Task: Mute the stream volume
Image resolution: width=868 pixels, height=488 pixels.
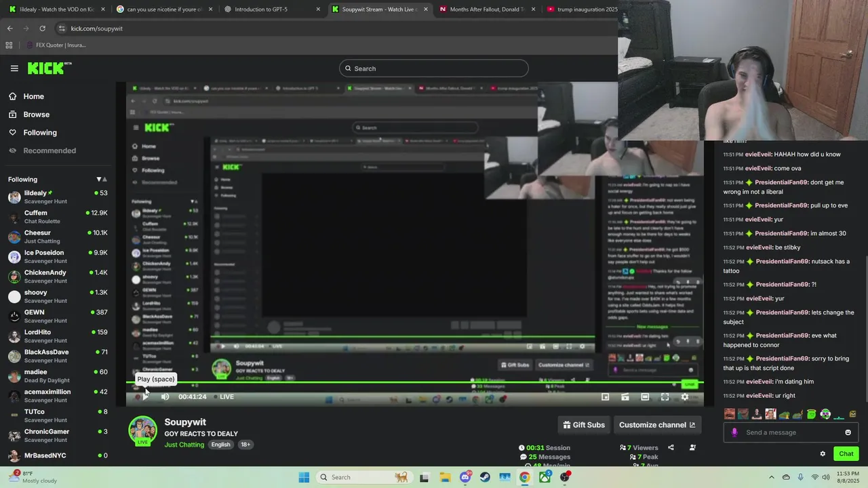Action: [165, 396]
